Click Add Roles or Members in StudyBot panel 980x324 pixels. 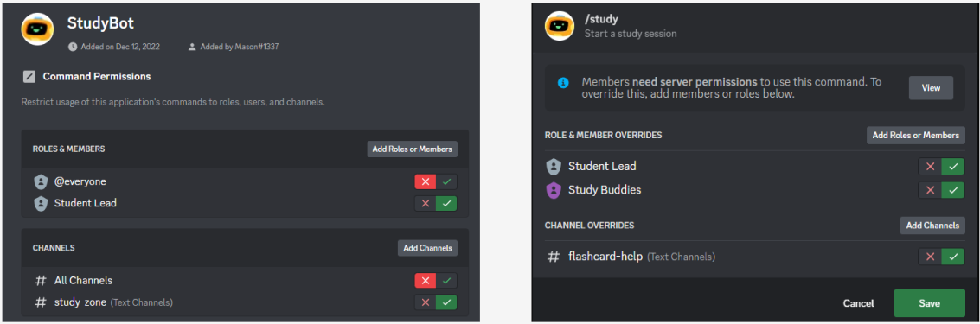pyautogui.click(x=412, y=149)
